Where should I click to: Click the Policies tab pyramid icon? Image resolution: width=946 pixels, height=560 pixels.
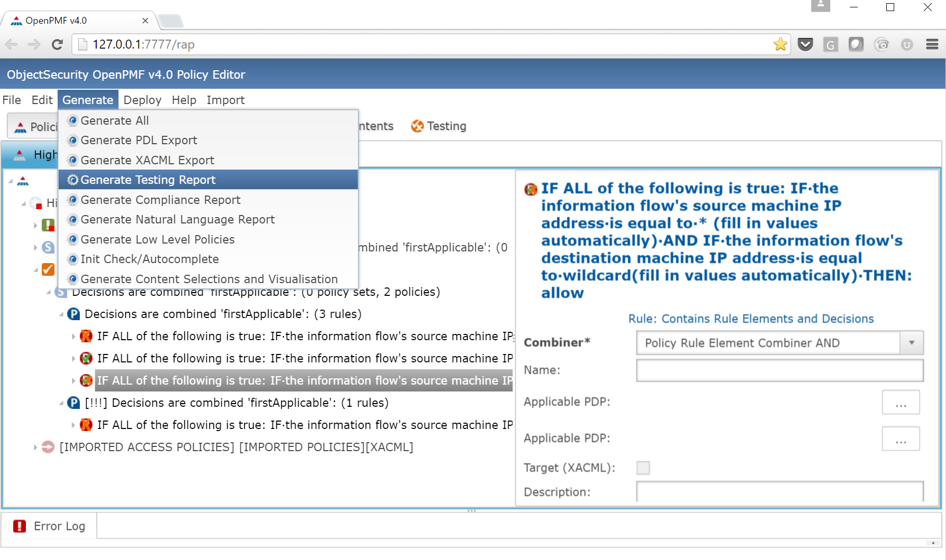20,127
